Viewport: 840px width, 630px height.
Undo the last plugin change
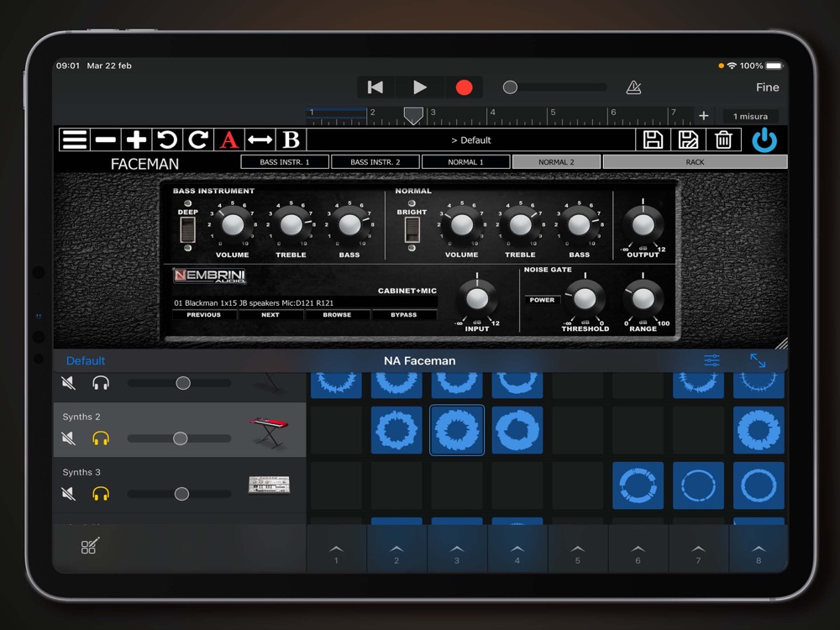coord(167,139)
